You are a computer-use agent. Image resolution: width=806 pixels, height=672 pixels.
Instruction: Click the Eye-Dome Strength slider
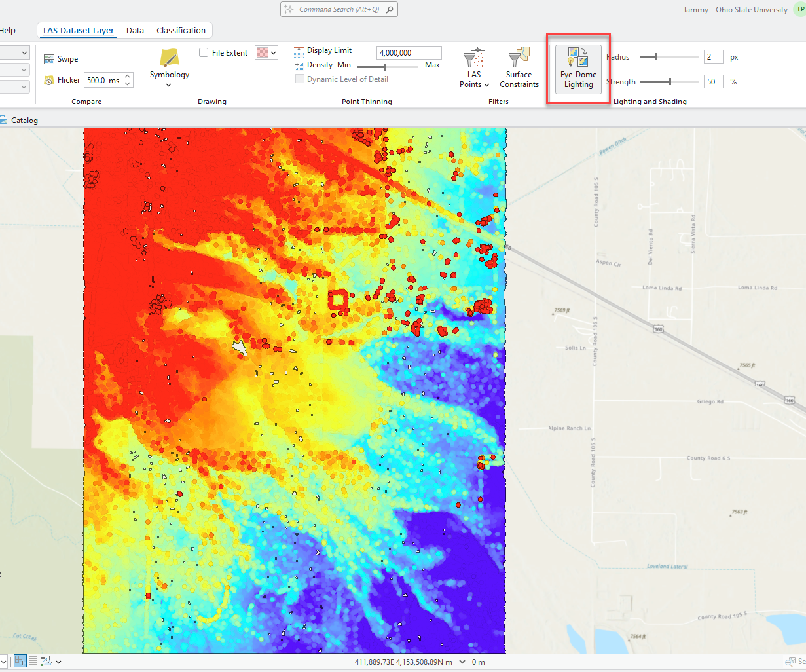click(x=669, y=82)
